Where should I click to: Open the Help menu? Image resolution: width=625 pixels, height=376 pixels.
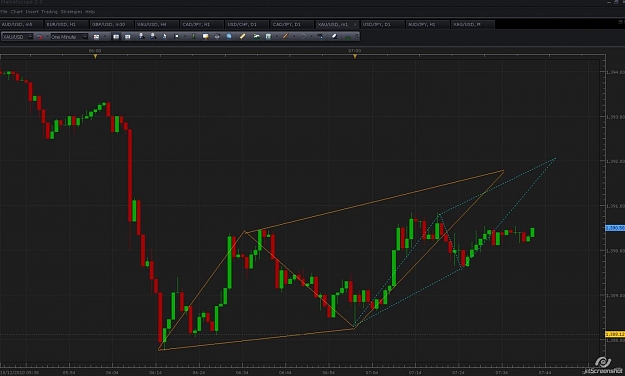pyautogui.click(x=90, y=12)
